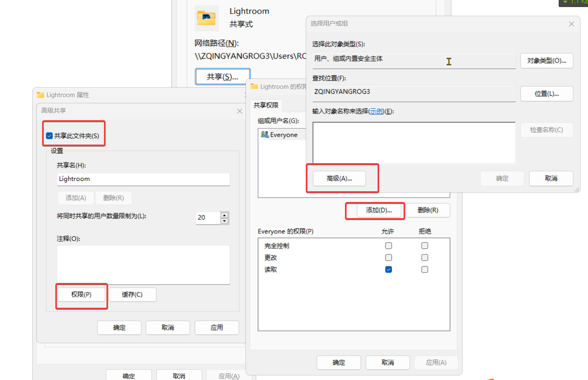Click the Lightroom shared folder icon
This screenshot has height=380, width=588.
(x=206, y=18)
